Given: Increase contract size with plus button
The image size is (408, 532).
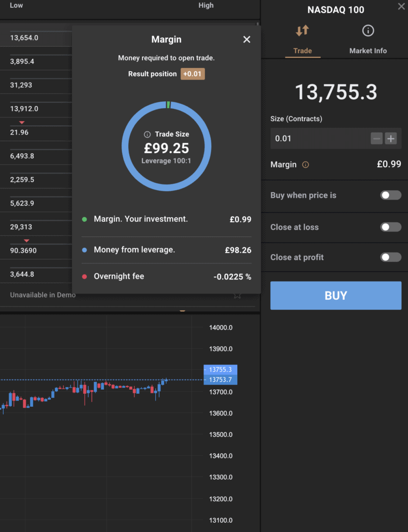Looking at the screenshot, I should point(391,138).
